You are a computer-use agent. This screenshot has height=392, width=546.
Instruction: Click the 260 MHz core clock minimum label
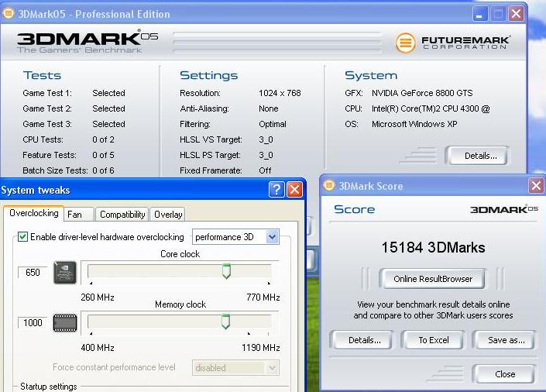tap(98, 297)
